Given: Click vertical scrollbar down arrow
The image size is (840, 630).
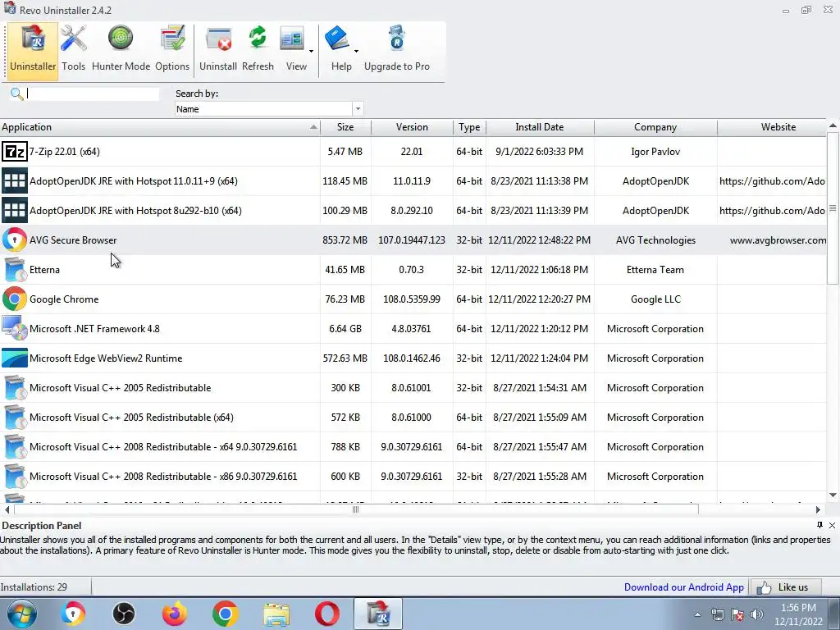Looking at the screenshot, I should click(x=833, y=495).
